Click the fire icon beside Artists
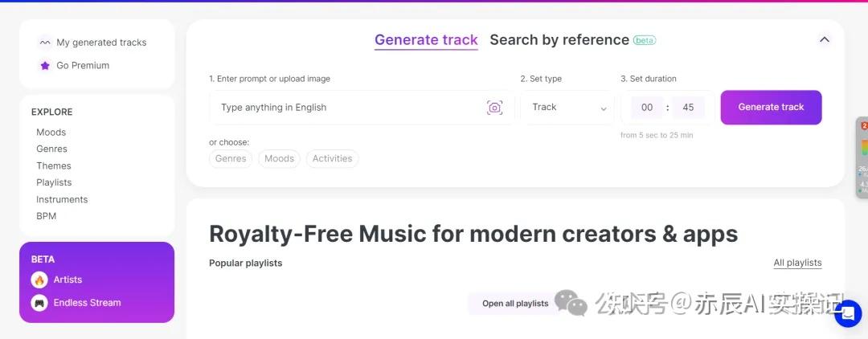 39,280
